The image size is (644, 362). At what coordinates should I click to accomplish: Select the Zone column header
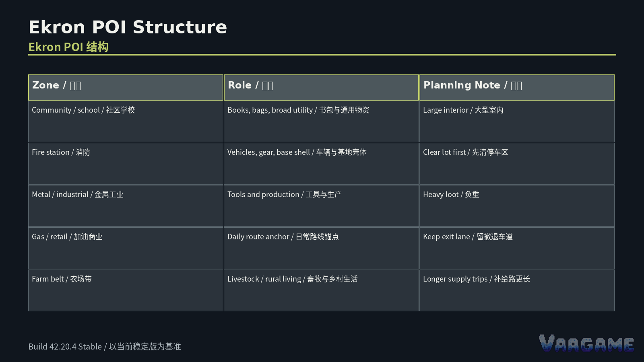(126, 87)
